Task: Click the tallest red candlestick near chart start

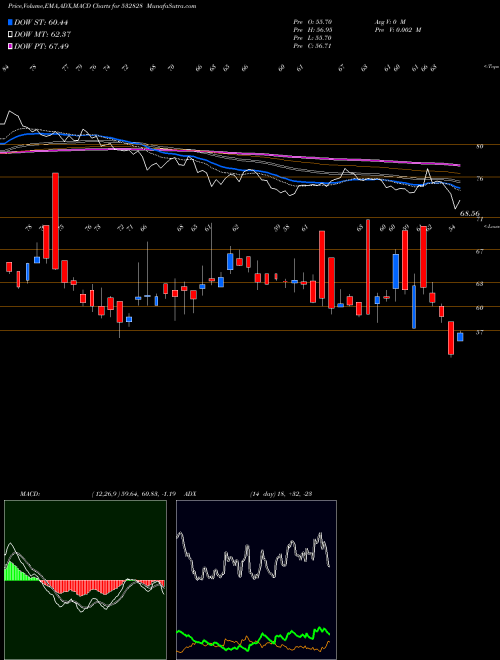Action: [x=55, y=221]
